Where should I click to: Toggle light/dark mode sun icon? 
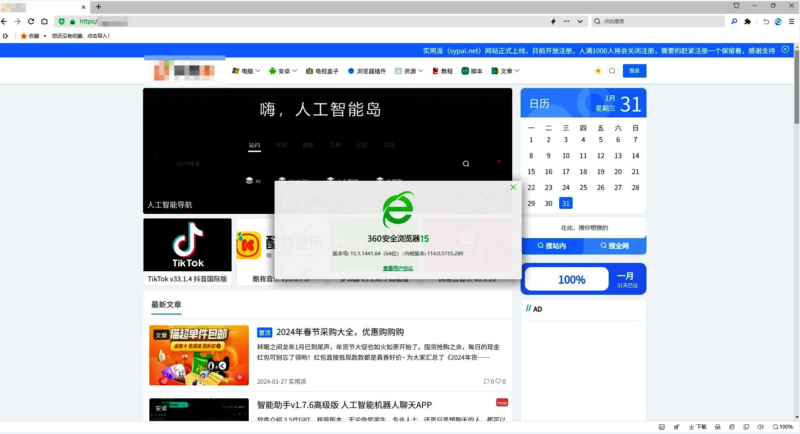coord(598,71)
